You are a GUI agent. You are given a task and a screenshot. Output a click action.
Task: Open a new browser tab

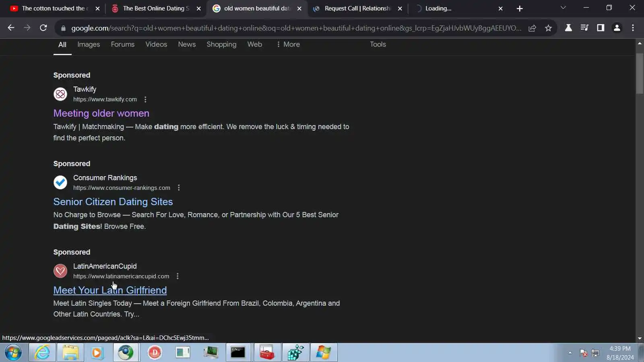[520, 8]
